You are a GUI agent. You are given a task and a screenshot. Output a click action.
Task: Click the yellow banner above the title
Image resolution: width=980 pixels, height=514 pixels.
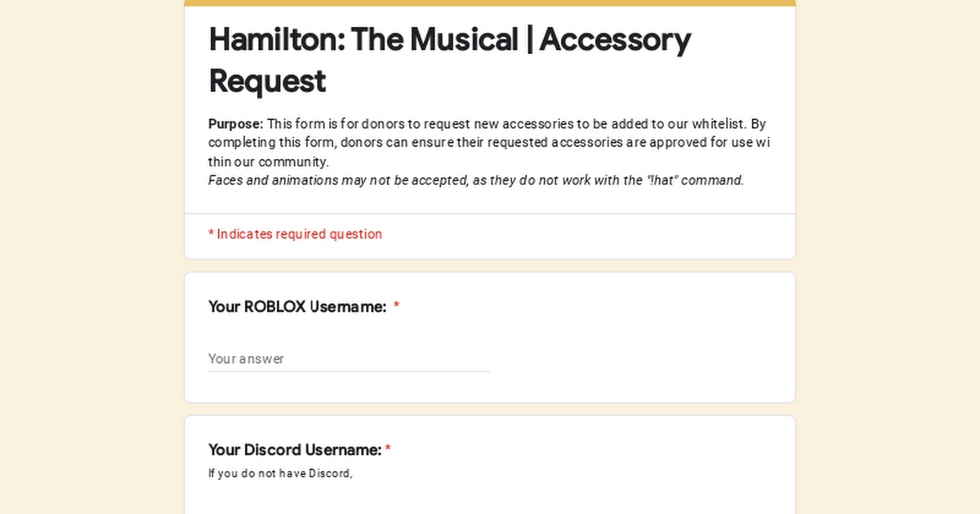490,2
